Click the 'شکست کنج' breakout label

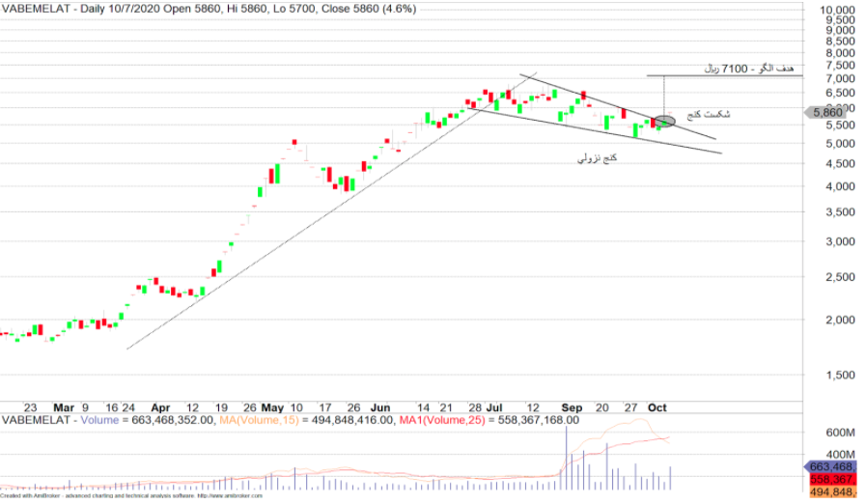[708, 115]
